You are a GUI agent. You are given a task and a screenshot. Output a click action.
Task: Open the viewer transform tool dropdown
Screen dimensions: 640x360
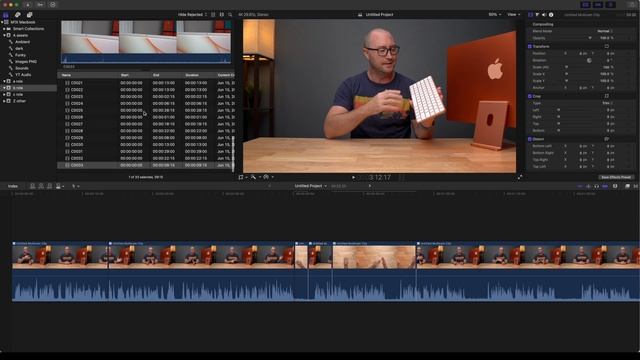[x=242, y=178]
